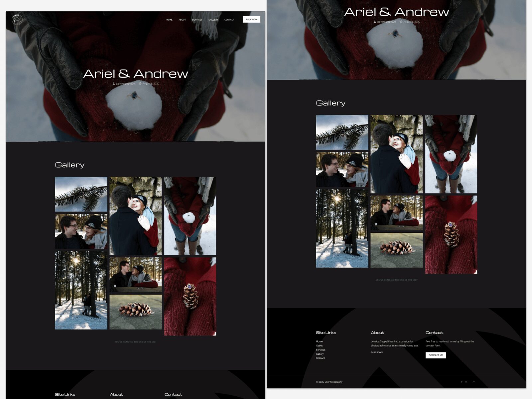The width and height of the screenshot is (532, 399).
Task: Click the Gallery link under Site Links
Action: pos(320,354)
